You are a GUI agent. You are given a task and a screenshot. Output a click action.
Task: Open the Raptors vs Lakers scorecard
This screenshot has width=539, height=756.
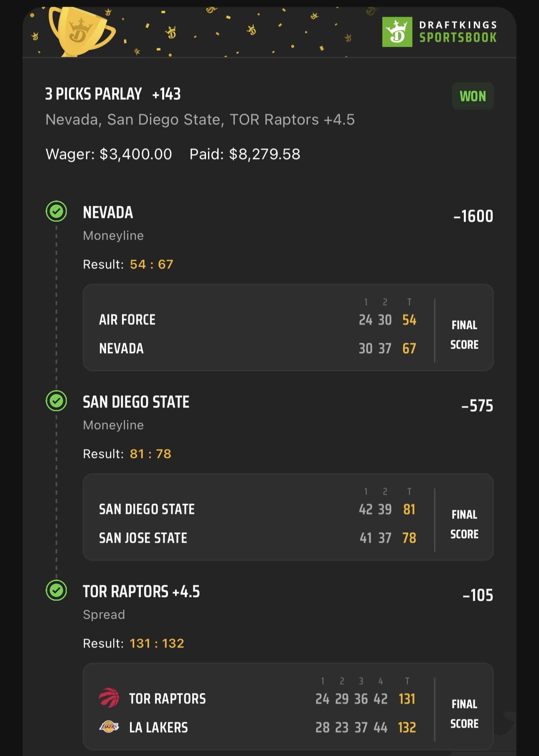288,707
